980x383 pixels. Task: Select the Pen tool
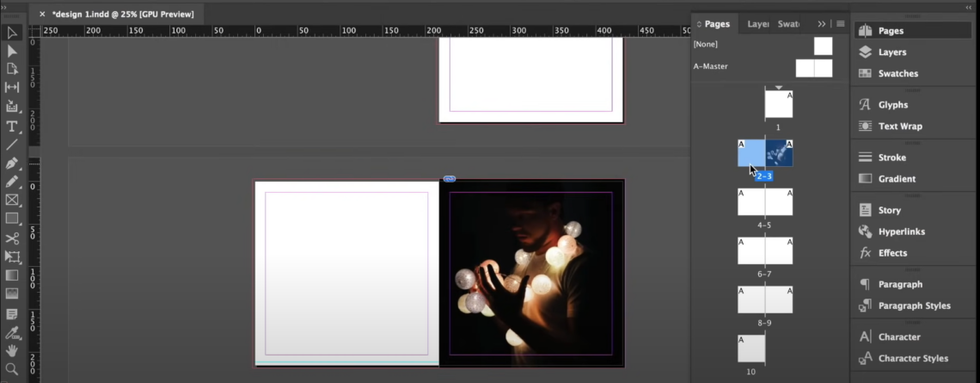pos(12,164)
